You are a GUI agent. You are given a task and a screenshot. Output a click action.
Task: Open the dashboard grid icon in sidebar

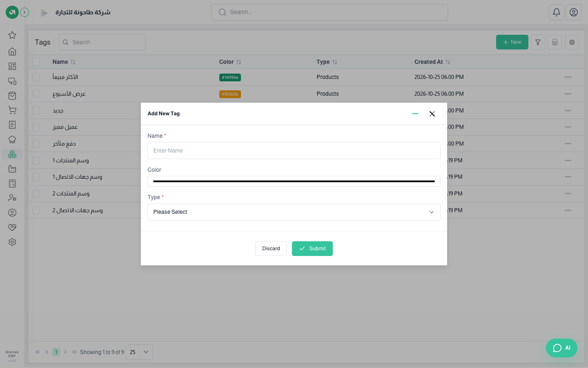(x=12, y=66)
